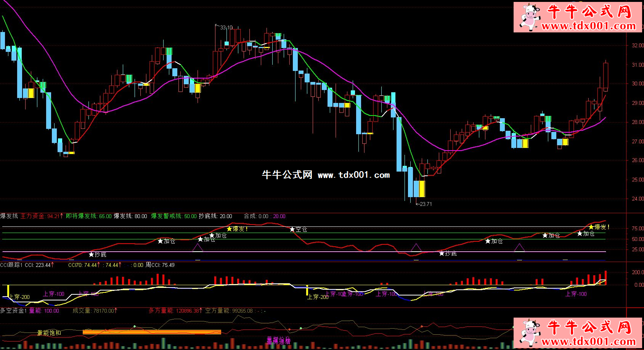Select the rightmost ★爆发! signal marker

pyautogui.click(x=599, y=227)
